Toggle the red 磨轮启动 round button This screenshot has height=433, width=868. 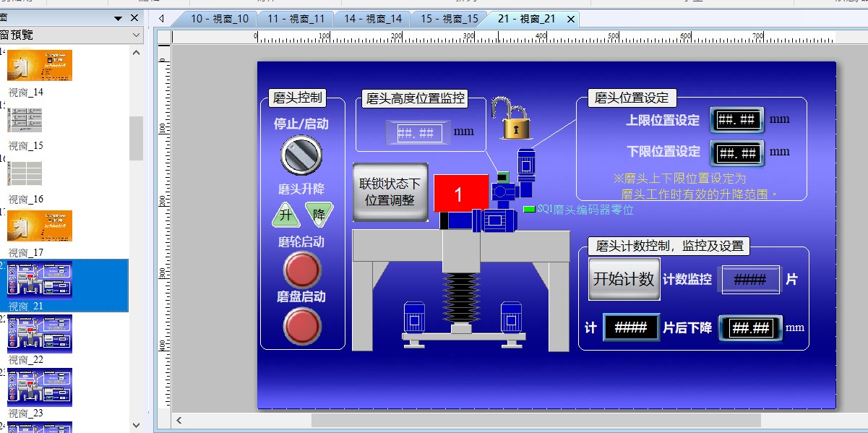click(301, 270)
